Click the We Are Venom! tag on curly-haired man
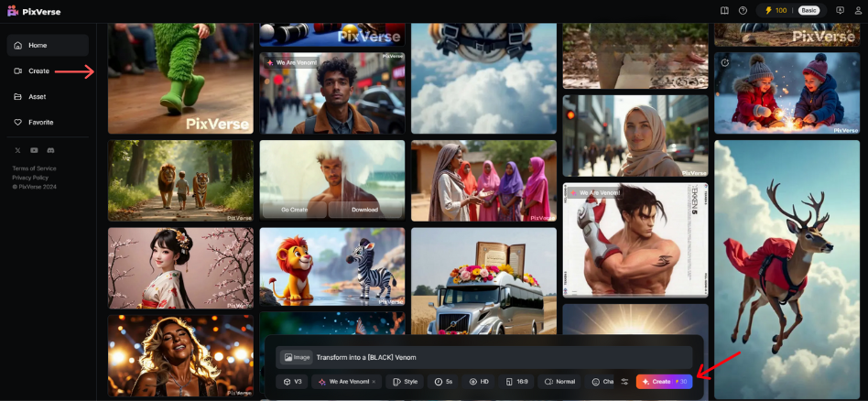868x401 pixels. tap(292, 62)
